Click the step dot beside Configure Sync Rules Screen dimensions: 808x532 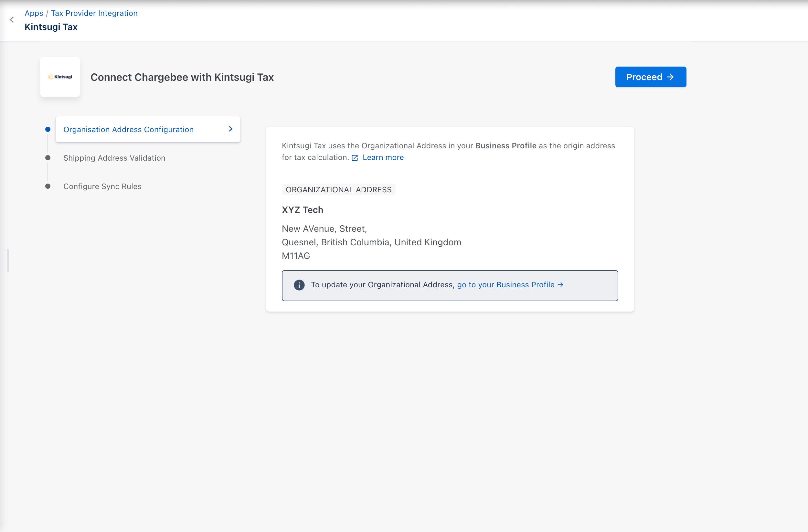(48, 186)
